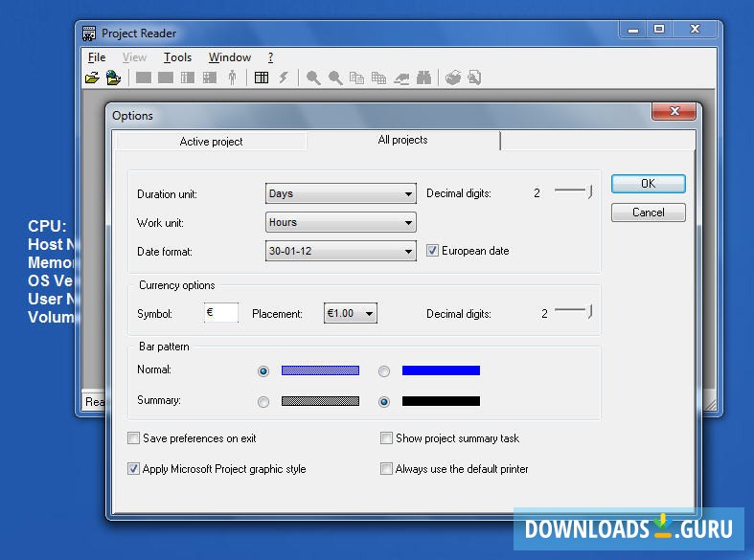The height and width of the screenshot is (560, 754).
Task: Open the Duration unit dropdown
Action: [340, 193]
